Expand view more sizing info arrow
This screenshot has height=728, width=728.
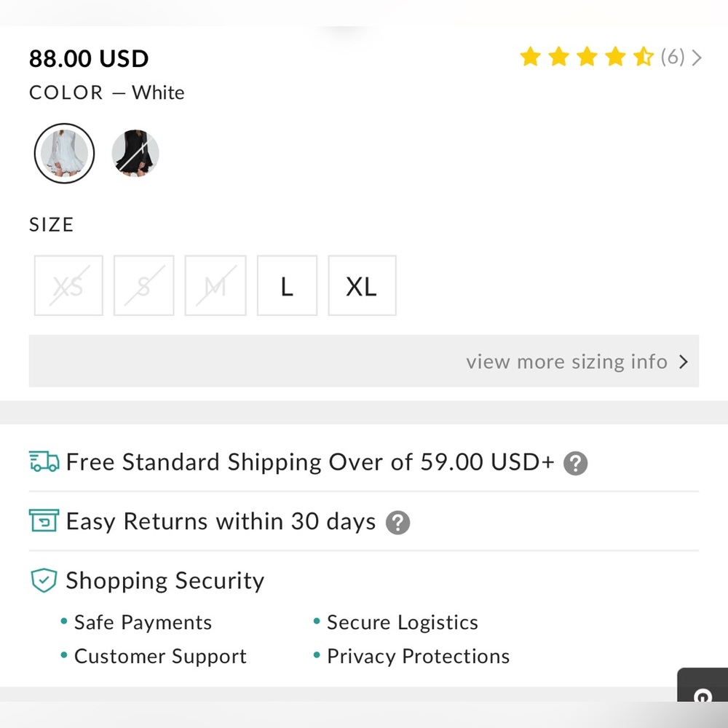[x=683, y=362]
